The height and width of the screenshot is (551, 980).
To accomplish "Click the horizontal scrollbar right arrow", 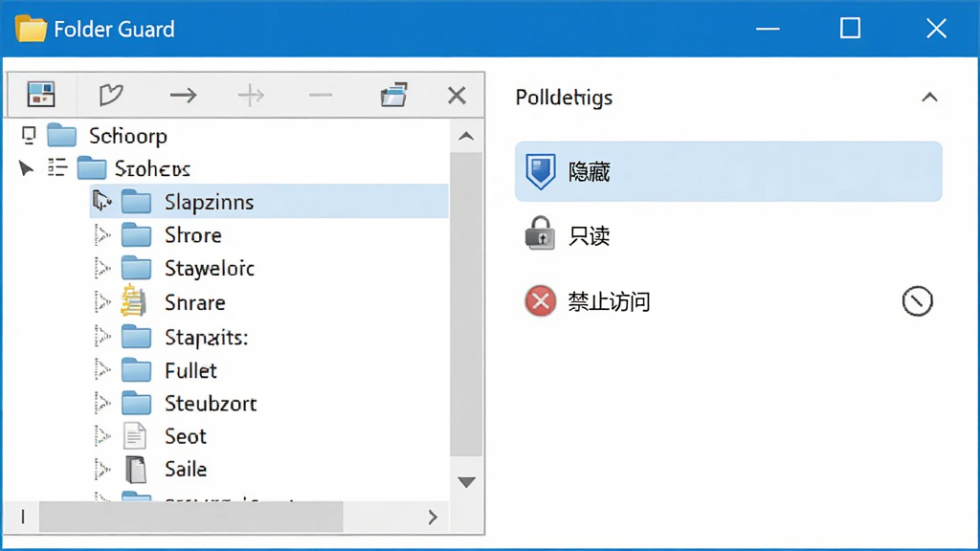I will pyautogui.click(x=433, y=517).
